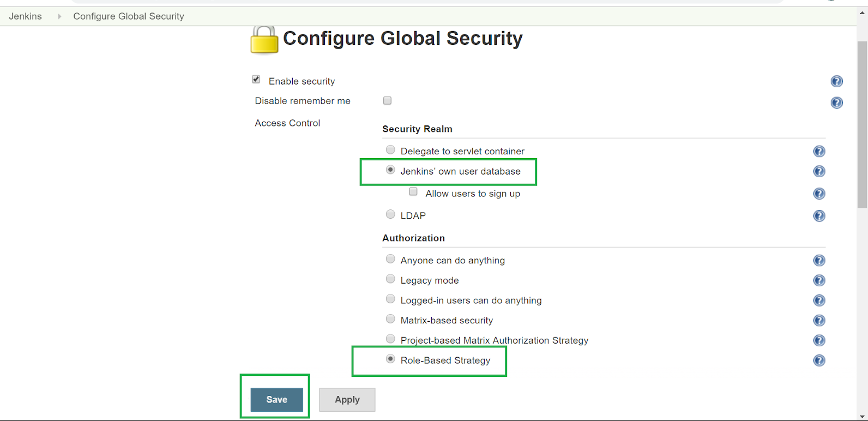Select Project-based Matrix Authorization Strategy
This screenshot has width=868, height=421.
390,339
